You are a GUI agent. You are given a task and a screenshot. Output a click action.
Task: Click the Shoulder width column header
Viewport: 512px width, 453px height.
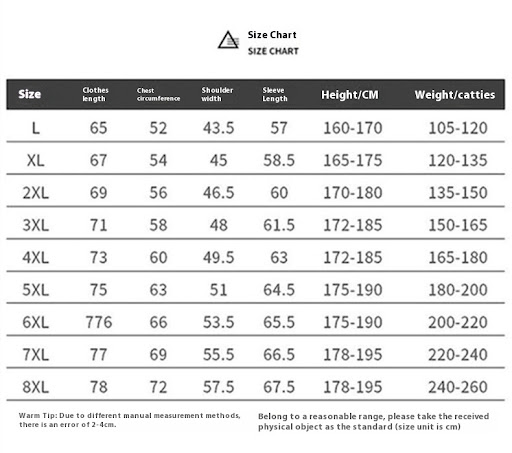[217, 94]
